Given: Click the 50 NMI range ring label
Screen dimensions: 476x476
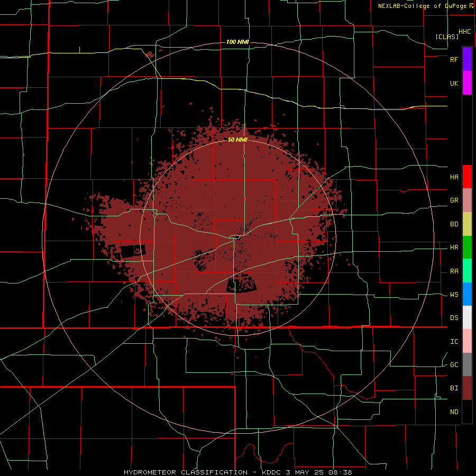Looking at the screenshot, I should 237,140.
